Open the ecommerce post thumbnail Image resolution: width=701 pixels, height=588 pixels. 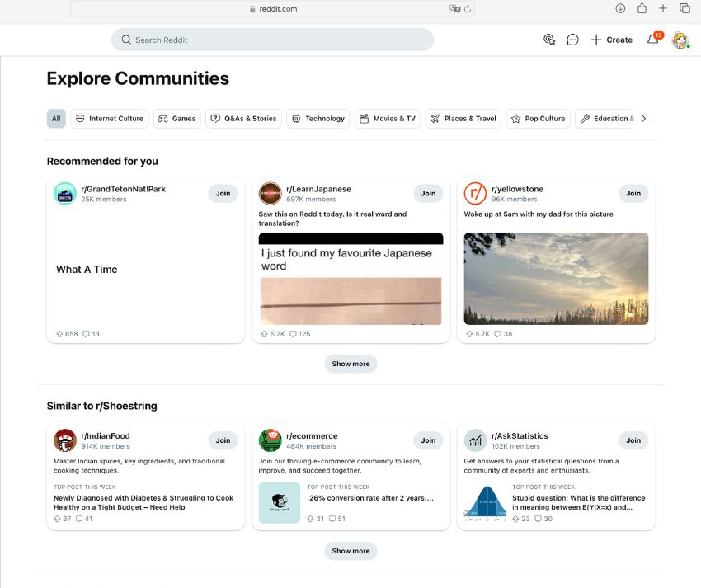[x=280, y=502]
